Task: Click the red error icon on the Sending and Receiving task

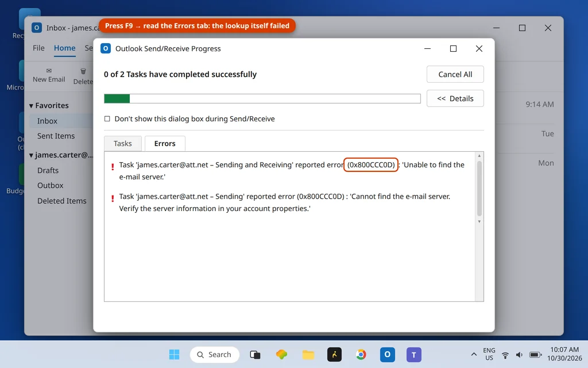Action: pyautogui.click(x=113, y=167)
